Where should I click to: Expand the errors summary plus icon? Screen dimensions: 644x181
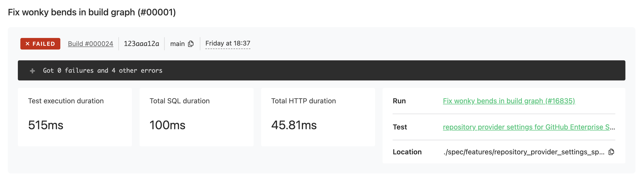(32, 71)
